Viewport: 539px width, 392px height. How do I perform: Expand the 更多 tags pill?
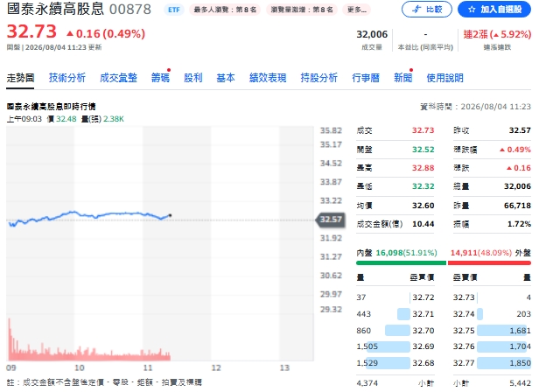click(356, 10)
